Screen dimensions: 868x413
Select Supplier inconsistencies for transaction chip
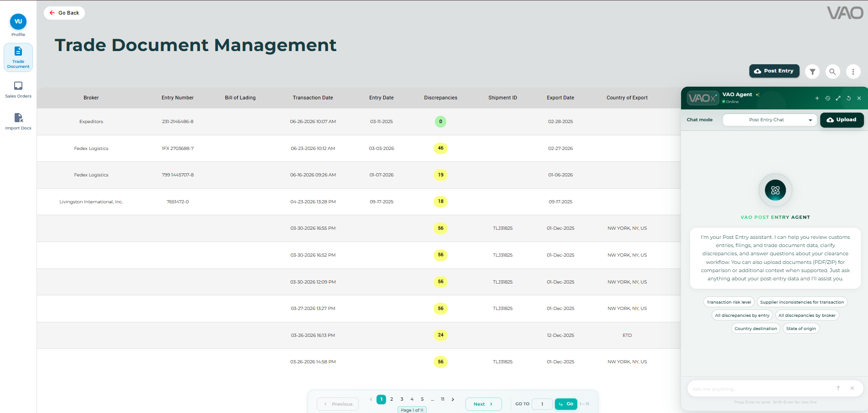pos(802,302)
